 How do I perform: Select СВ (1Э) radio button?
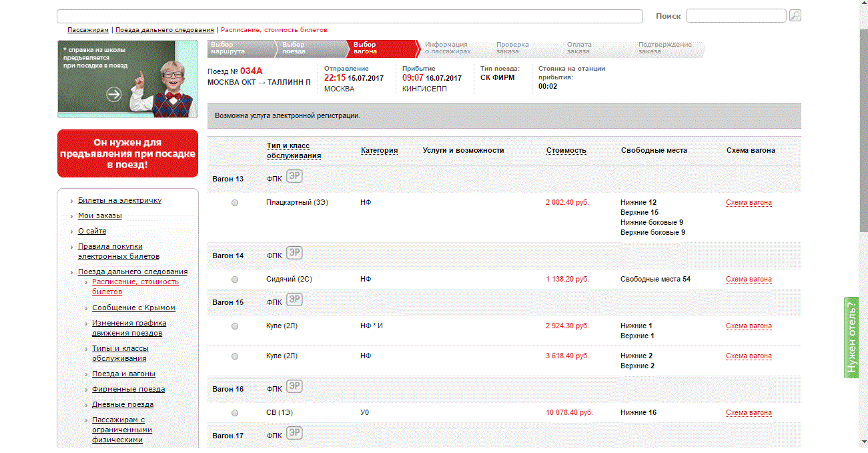pos(235,413)
